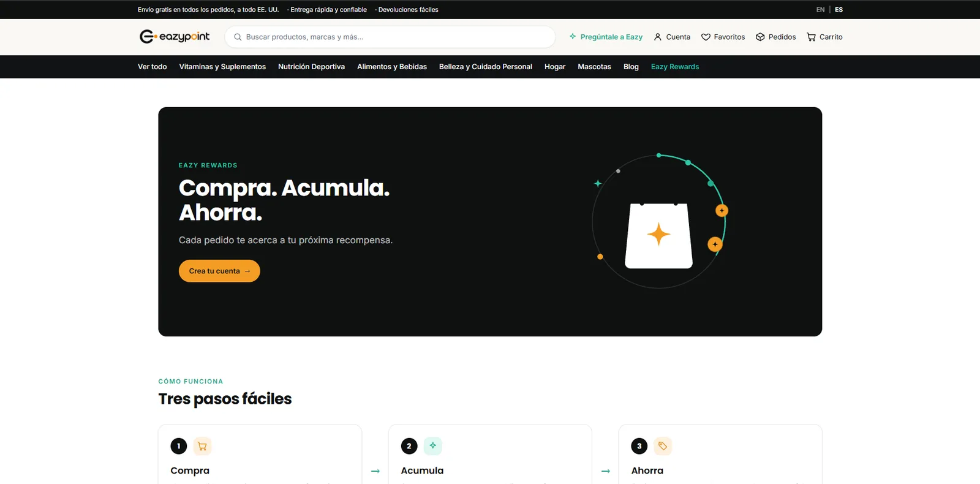980x484 pixels.
Task: Click the CÓMO FUNCIONA label
Action: coord(190,381)
